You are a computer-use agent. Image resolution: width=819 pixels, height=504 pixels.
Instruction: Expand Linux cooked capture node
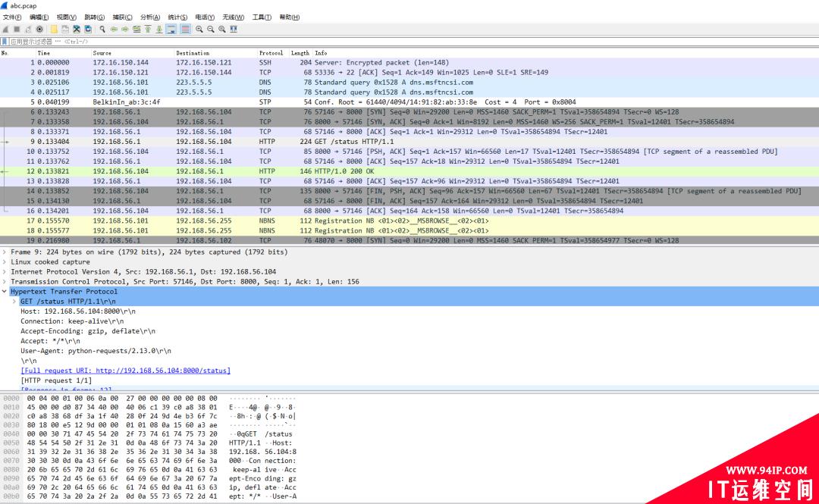point(5,261)
